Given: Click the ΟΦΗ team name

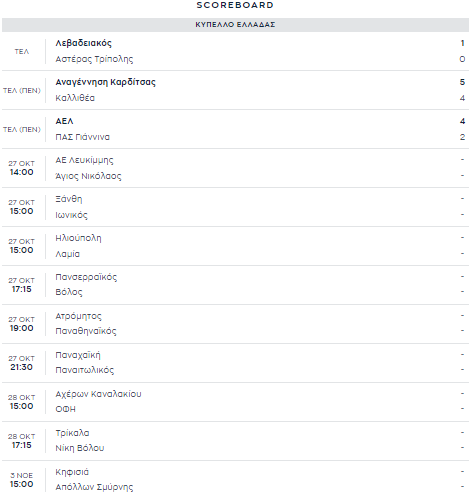Looking at the screenshot, I should point(65,409).
